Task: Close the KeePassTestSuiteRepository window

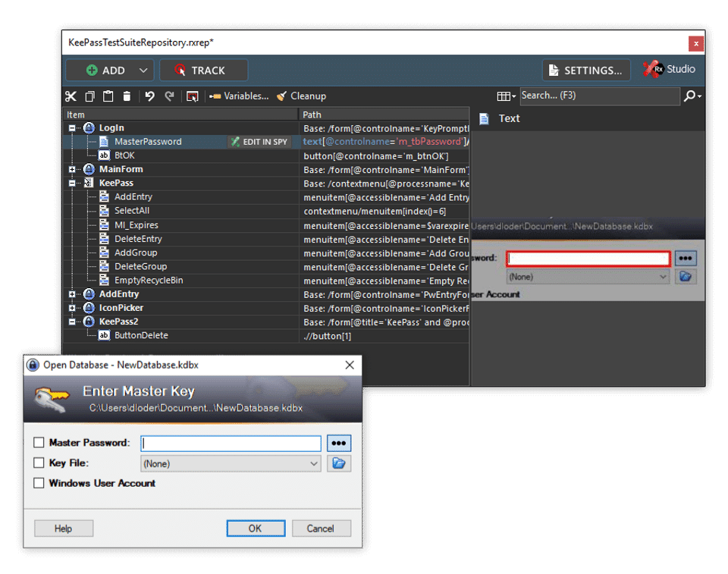Action: click(x=696, y=44)
